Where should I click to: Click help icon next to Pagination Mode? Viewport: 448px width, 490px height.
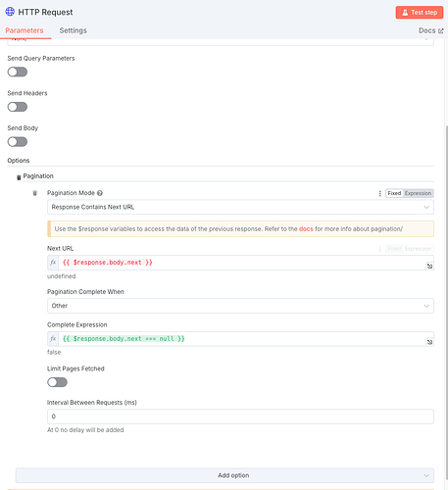[100, 193]
